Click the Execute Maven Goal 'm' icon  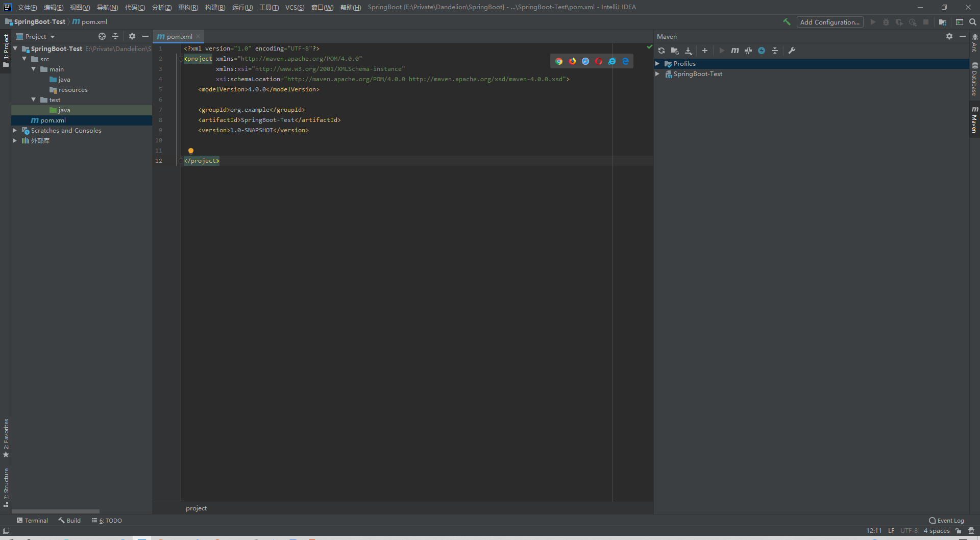735,51
